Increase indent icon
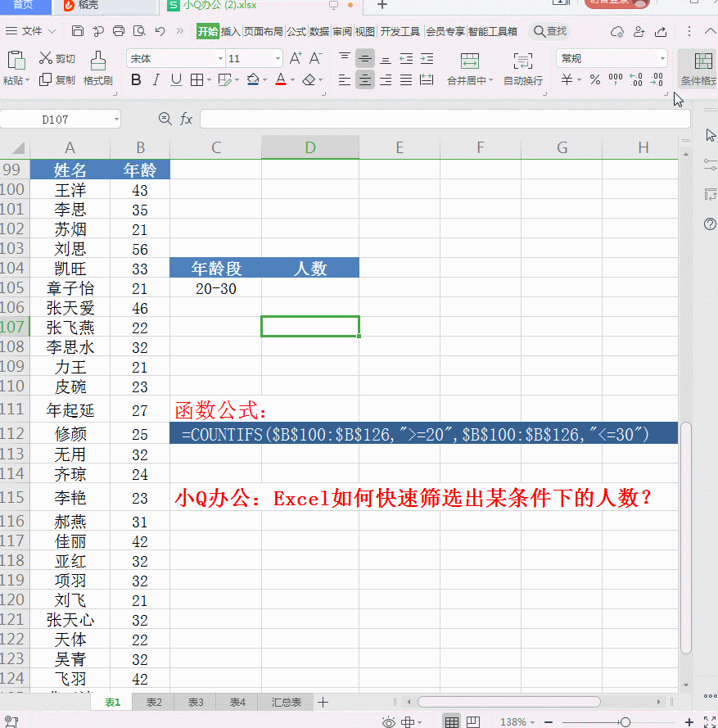 pyautogui.click(x=427, y=58)
